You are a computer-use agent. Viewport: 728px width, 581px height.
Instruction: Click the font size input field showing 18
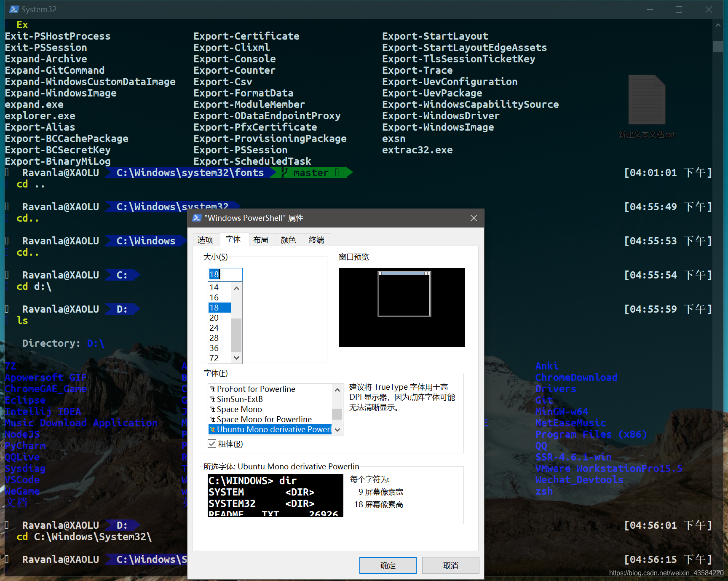[x=225, y=274]
